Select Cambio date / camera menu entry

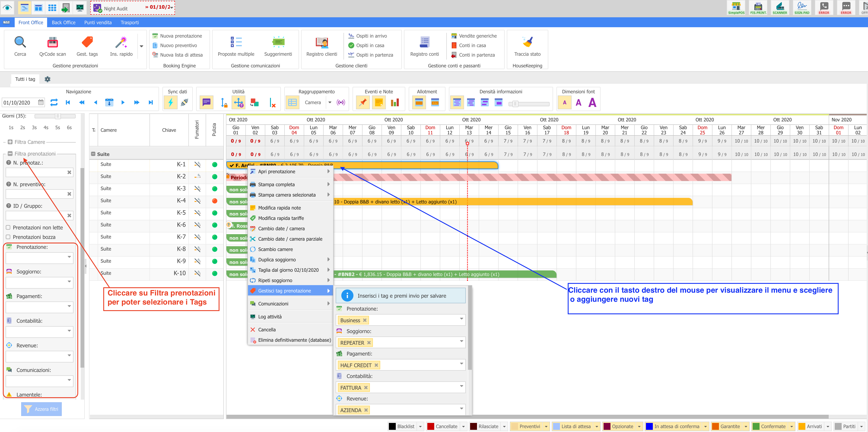(281, 229)
